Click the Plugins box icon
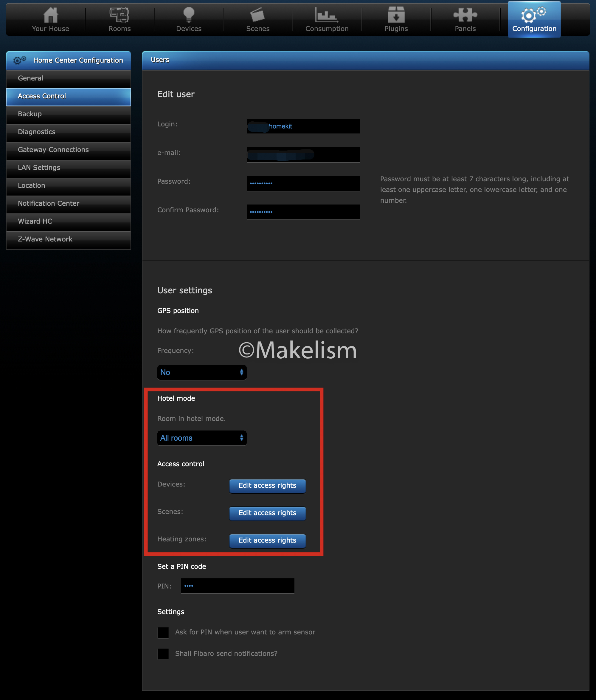 396,15
